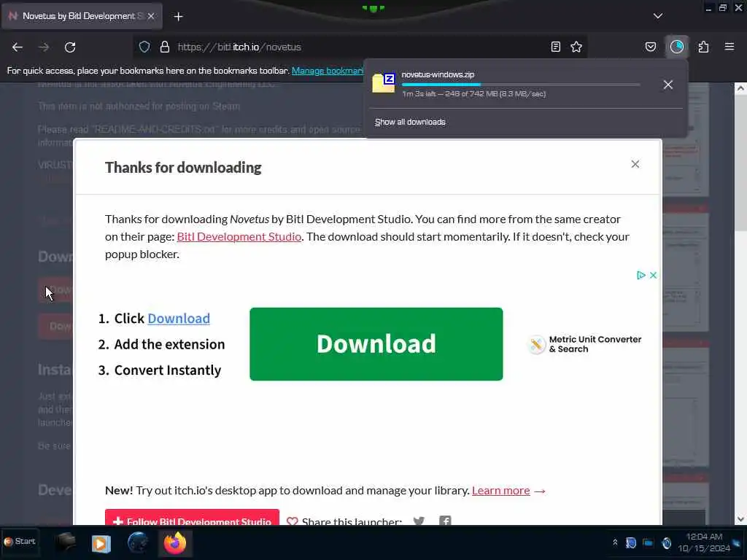Click the page vertical scrollbar thumb
Image resolution: width=747 pixels, height=560 pixels.
[740, 163]
